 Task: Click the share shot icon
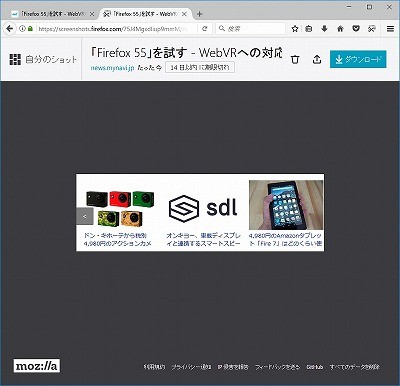coord(317,59)
